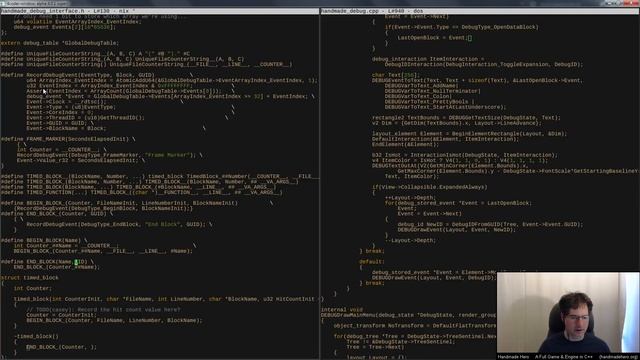Click the 'if(View->Collapsible.ExpandedAlways)' line
This screenshot has width=640, height=360.
[x=429, y=187]
